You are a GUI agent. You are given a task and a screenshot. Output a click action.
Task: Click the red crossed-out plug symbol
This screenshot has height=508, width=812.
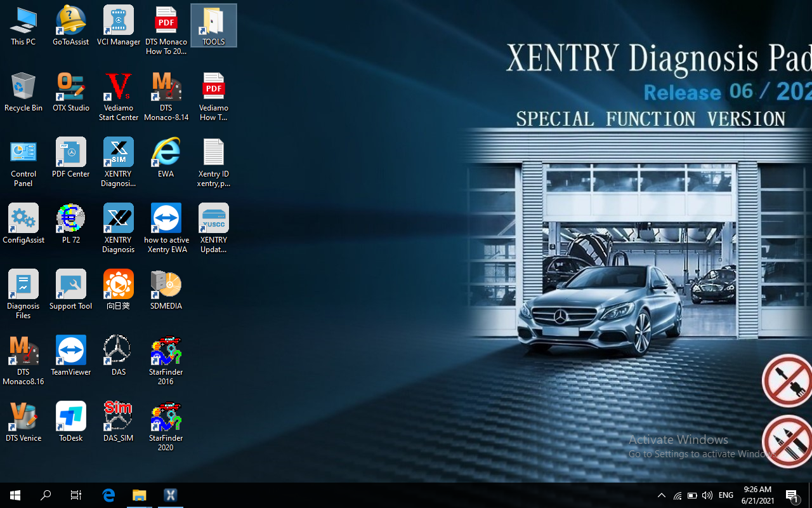pos(788,380)
